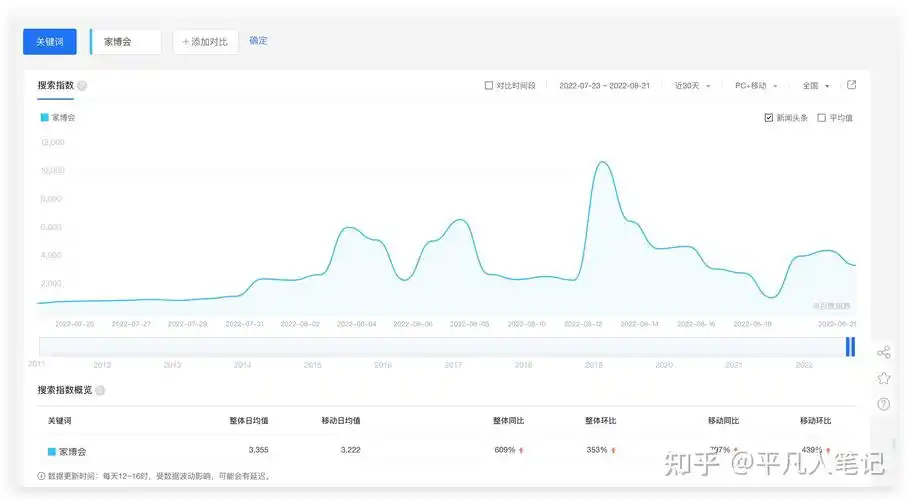
Task: Click the question mark help icon in the right sidebar
Action: (x=884, y=404)
